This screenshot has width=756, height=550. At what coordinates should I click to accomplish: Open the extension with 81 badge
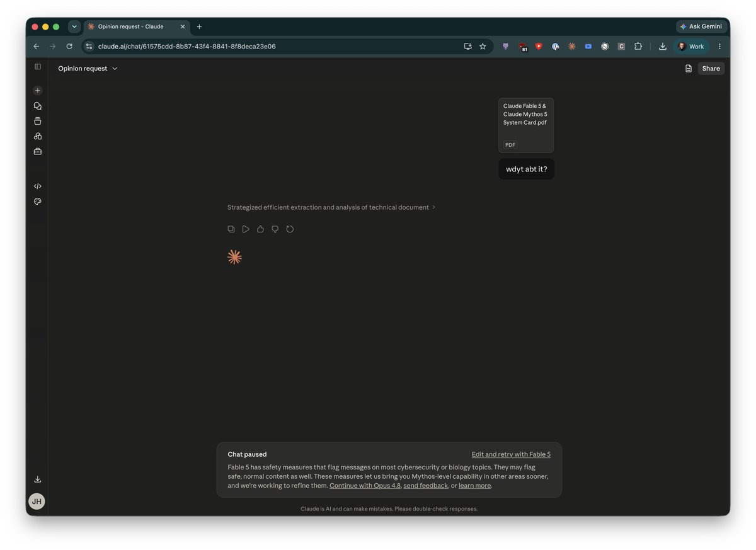522,47
